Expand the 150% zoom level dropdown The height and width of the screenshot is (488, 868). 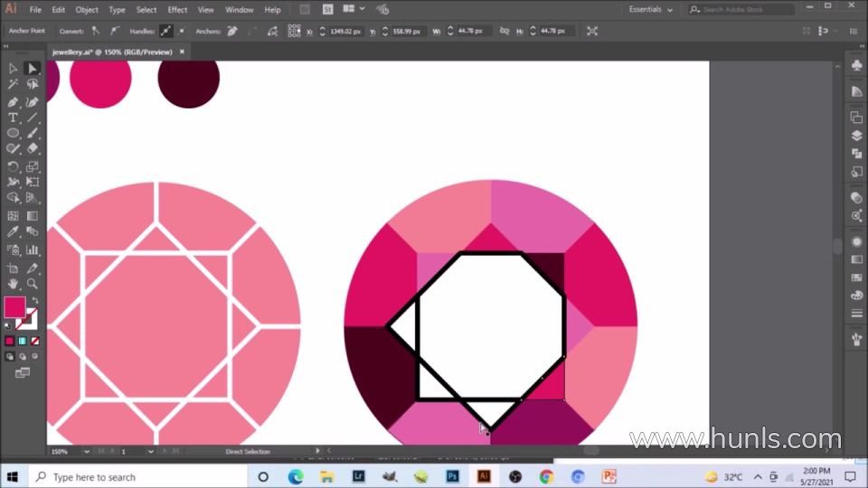(87, 452)
